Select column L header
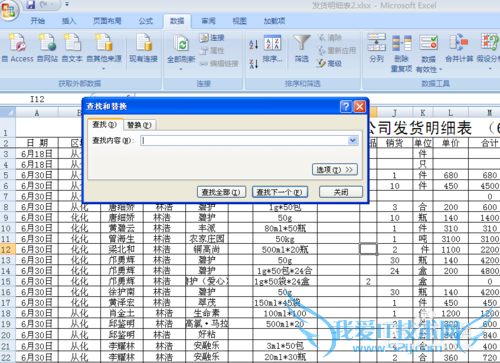Viewport: 500px width, 363px height. tap(450, 113)
